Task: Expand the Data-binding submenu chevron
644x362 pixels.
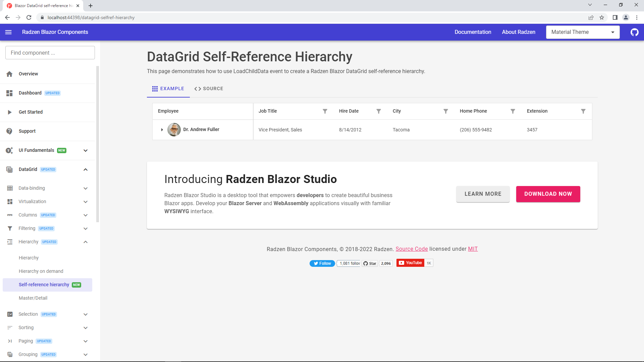Action: click(x=86, y=188)
